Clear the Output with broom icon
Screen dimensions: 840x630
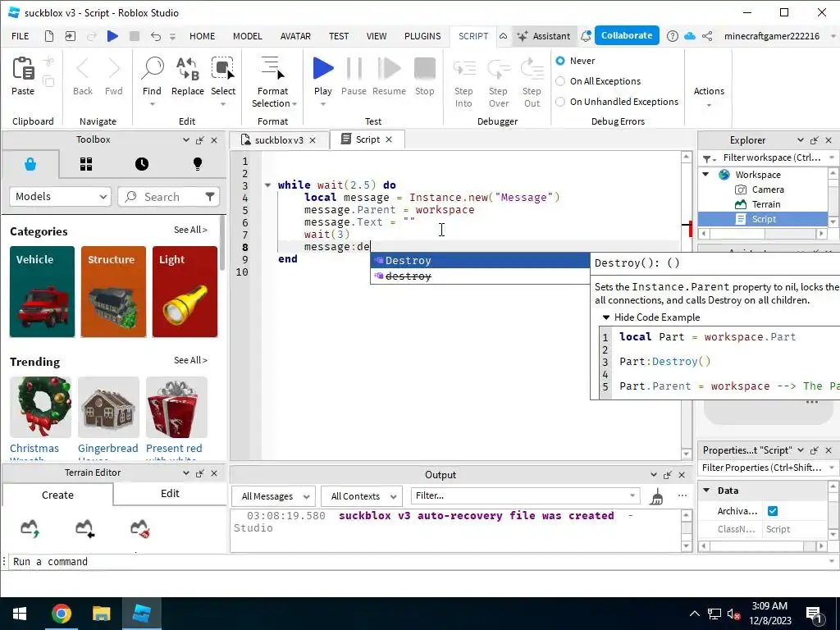point(657,496)
